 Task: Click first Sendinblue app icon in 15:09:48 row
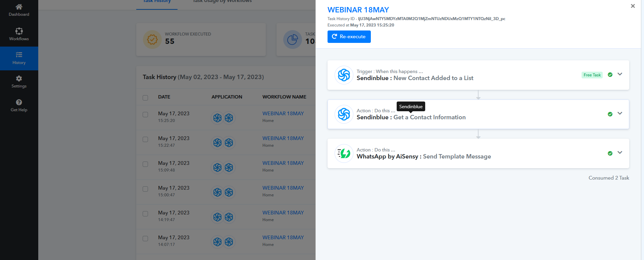coord(217,168)
